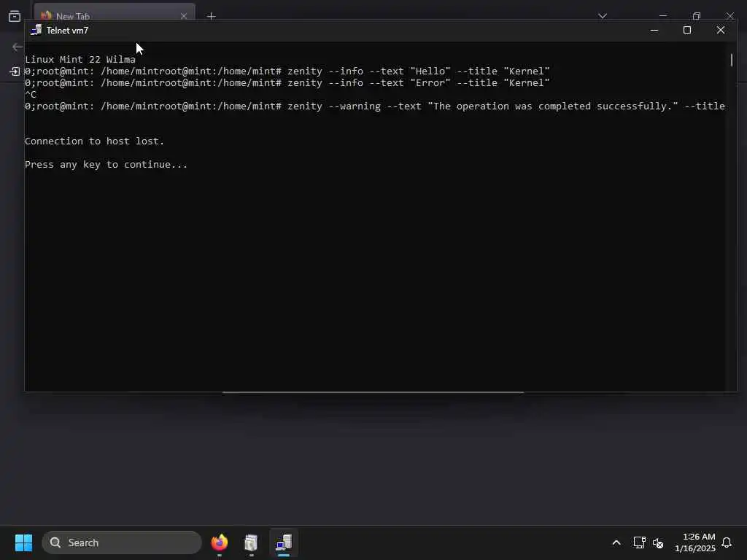Open the network status tray icon
The image size is (747, 560).
coord(639,542)
